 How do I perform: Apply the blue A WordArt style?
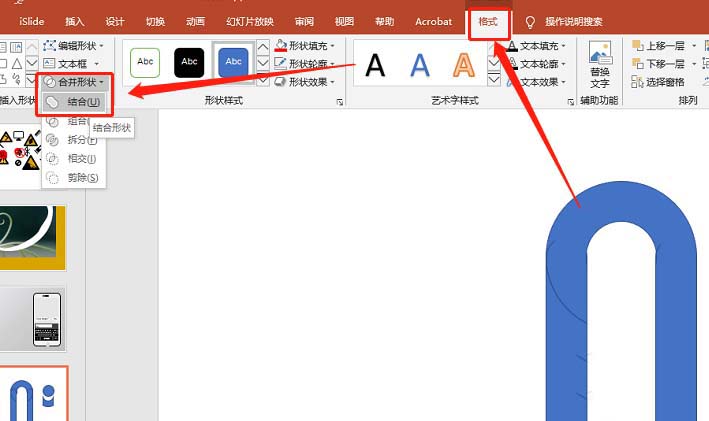pos(420,65)
